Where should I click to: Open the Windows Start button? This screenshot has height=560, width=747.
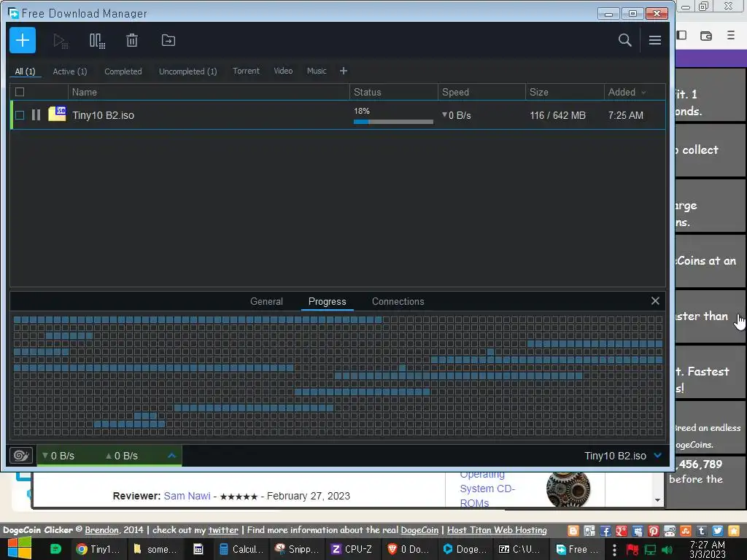[20, 548]
